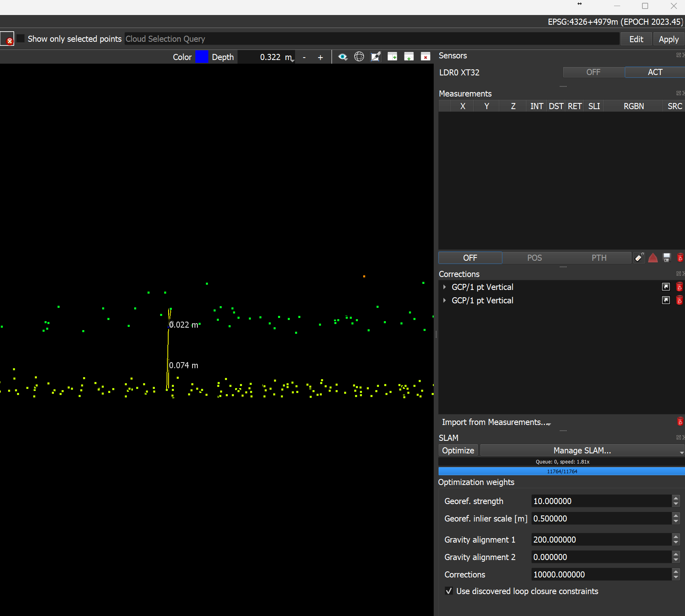Select the PTH measurement mode tab

(x=599, y=258)
